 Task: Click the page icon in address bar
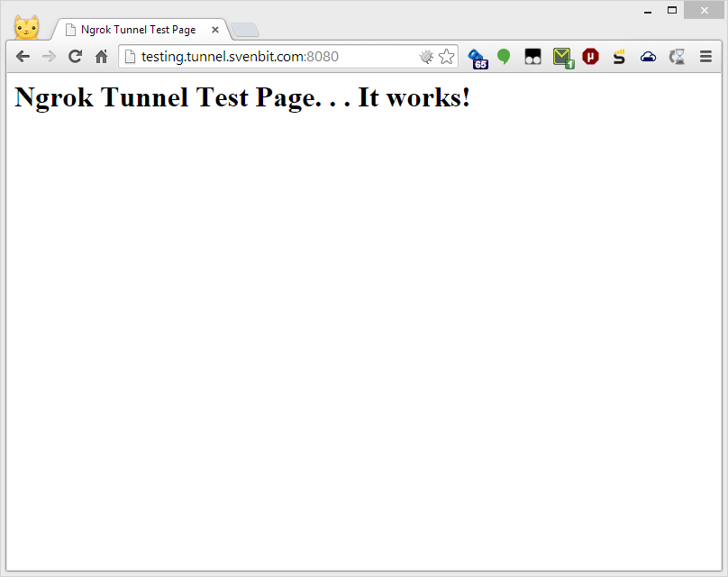pyautogui.click(x=131, y=57)
